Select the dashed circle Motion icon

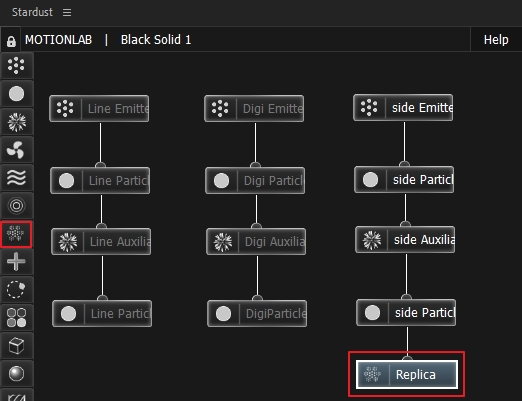point(16,290)
